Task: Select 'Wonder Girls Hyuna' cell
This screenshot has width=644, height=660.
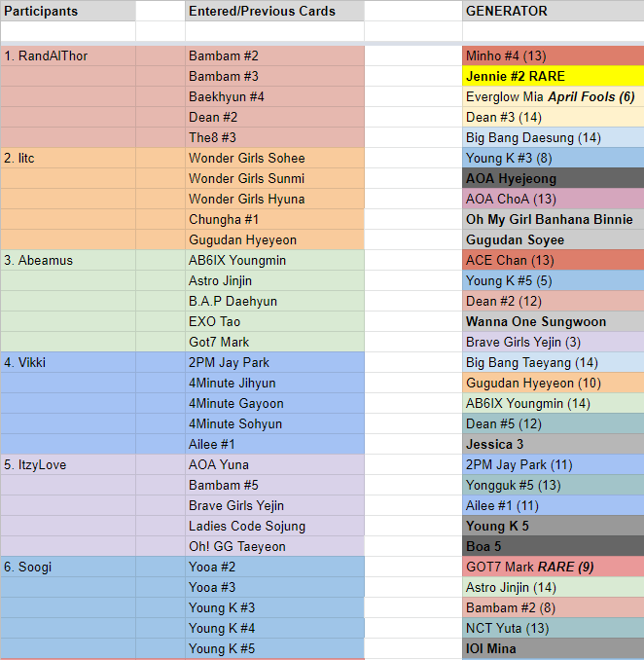Action: pos(274,200)
